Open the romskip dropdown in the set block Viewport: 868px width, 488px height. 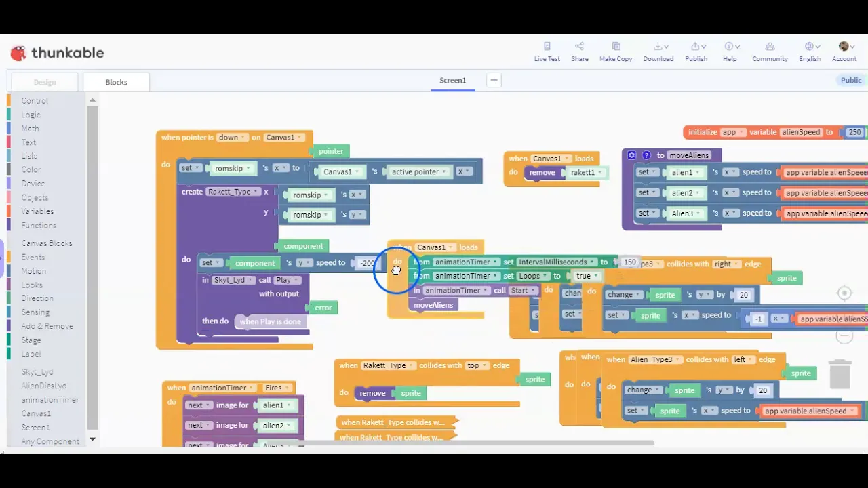pyautogui.click(x=233, y=169)
